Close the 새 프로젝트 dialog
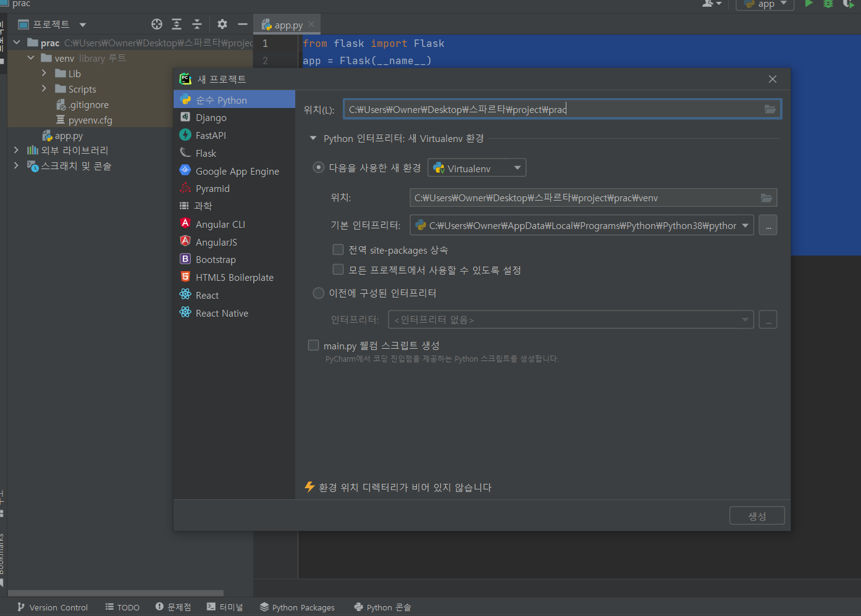The image size is (861, 616). click(773, 79)
